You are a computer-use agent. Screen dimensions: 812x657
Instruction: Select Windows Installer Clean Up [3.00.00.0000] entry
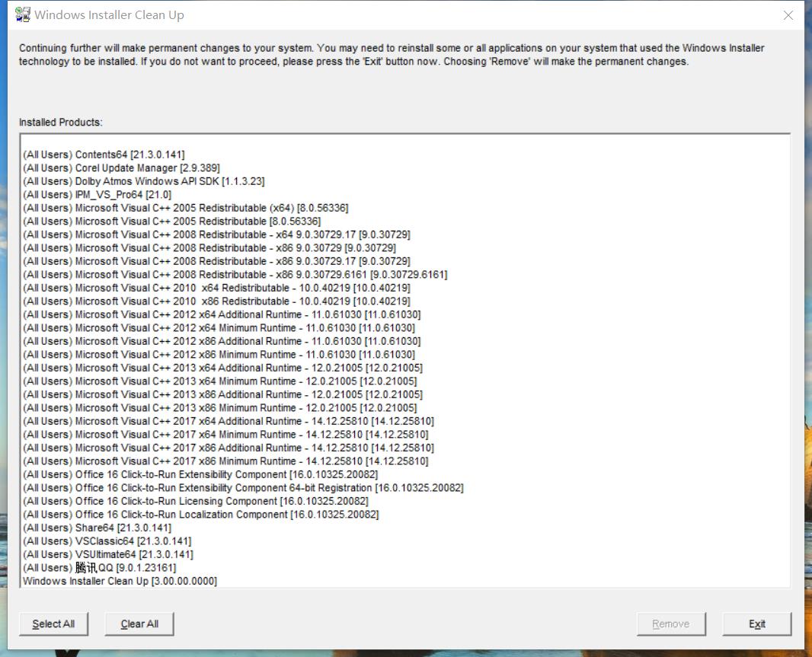(120, 581)
